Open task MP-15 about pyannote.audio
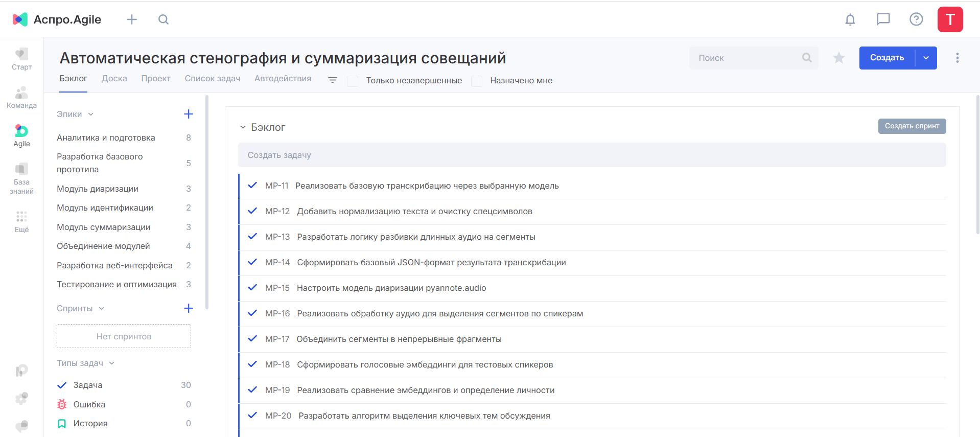The height and width of the screenshot is (437, 980). [391, 288]
